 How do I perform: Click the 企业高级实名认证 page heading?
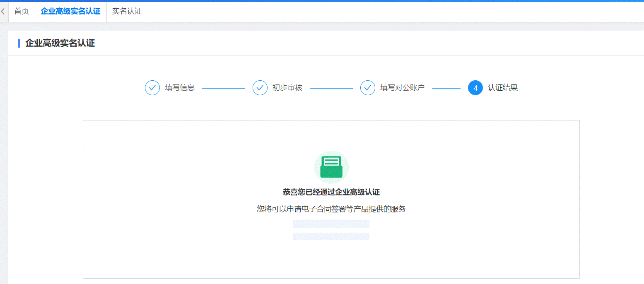pyautogui.click(x=60, y=43)
